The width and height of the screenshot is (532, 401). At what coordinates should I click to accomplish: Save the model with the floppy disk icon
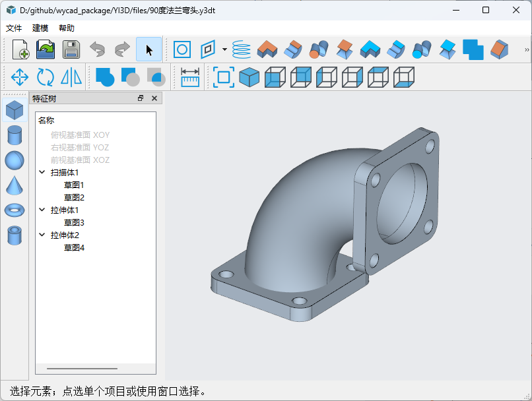(x=71, y=49)
